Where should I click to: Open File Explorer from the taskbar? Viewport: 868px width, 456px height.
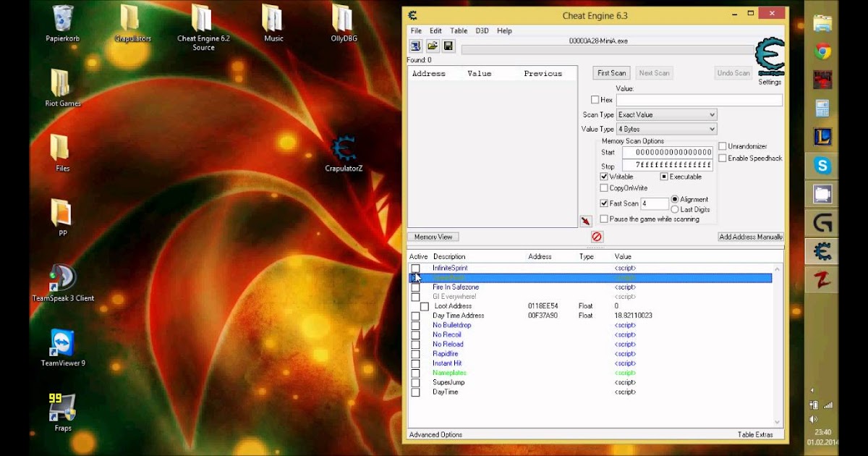click(x=822, y=23)
